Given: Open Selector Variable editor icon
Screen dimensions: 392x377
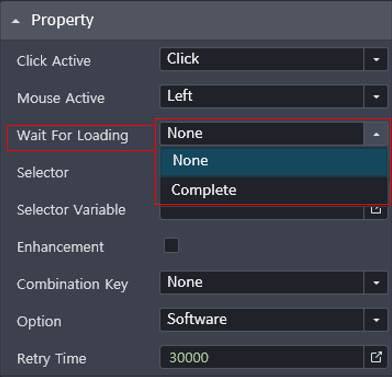Looking at the screenshot, I should click(376, 211).
